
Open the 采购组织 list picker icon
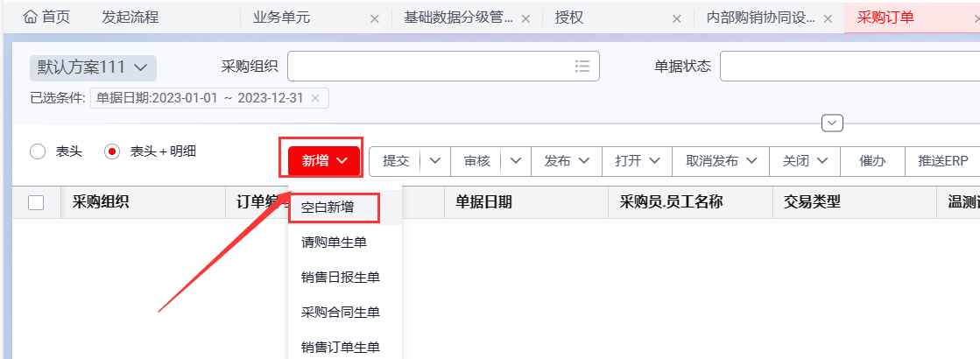582,67
